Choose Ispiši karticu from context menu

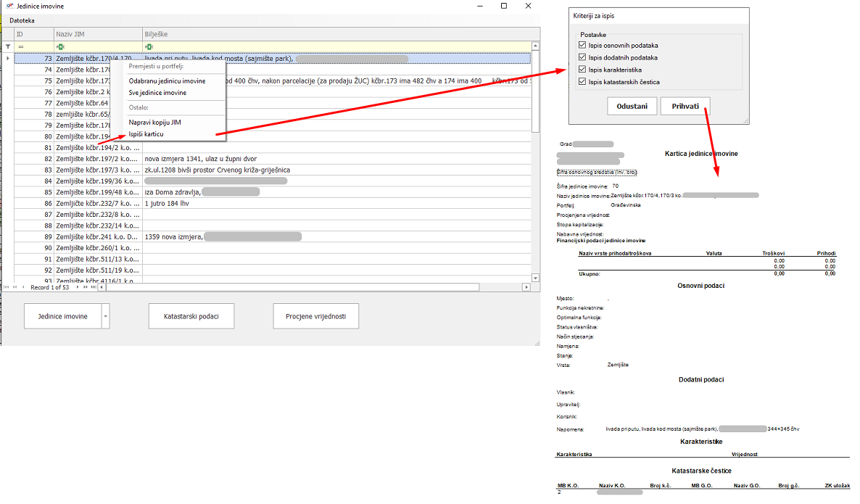coord(146,134)
